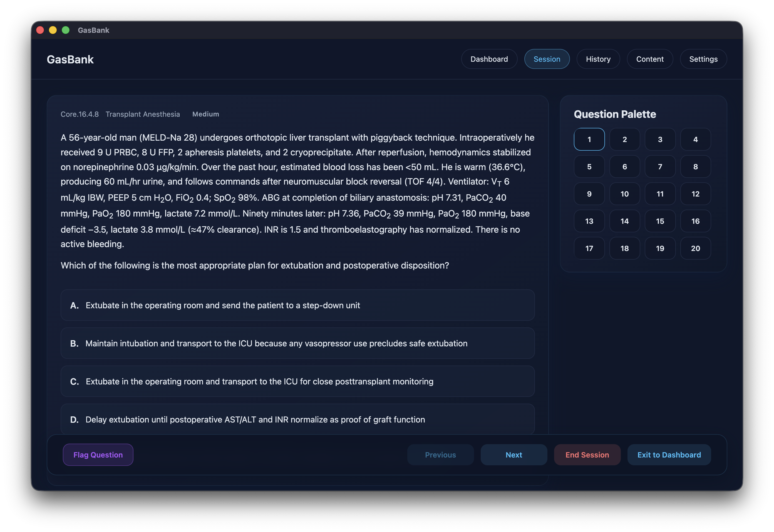Open question 12 from palette

[695, 194]
